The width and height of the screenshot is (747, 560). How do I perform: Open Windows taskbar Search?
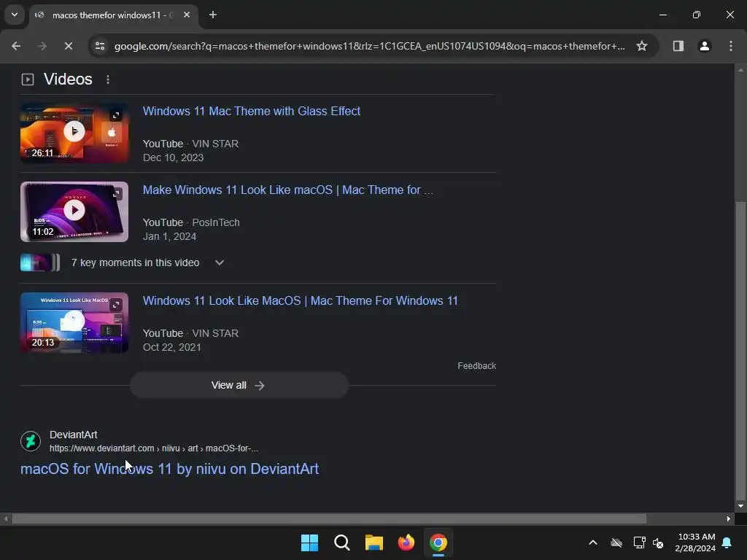342,542
